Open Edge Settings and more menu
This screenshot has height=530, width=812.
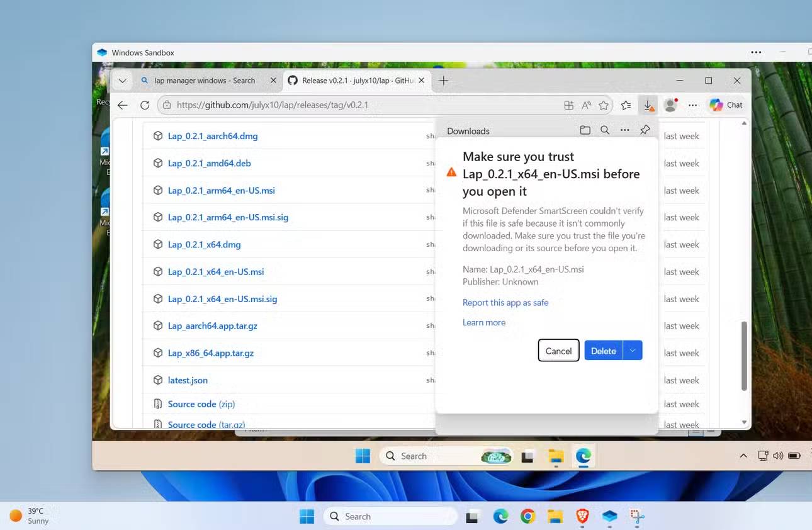tap(693, 105)
